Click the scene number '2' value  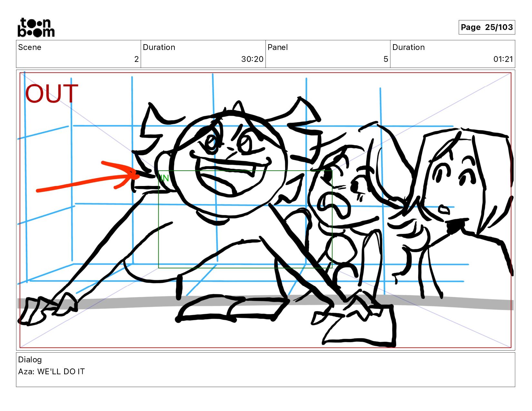coord(136,59)
